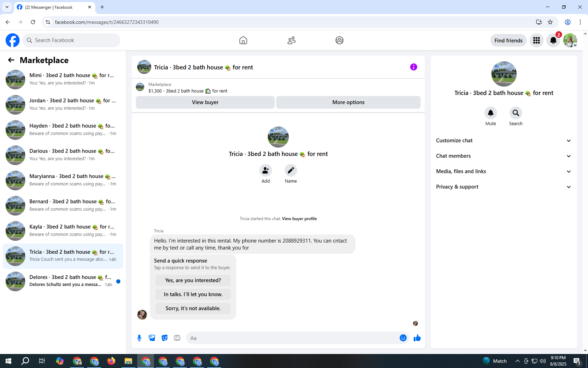588x368 pixels.
Task: Choose a sticker icon
Action: point(164,338)
